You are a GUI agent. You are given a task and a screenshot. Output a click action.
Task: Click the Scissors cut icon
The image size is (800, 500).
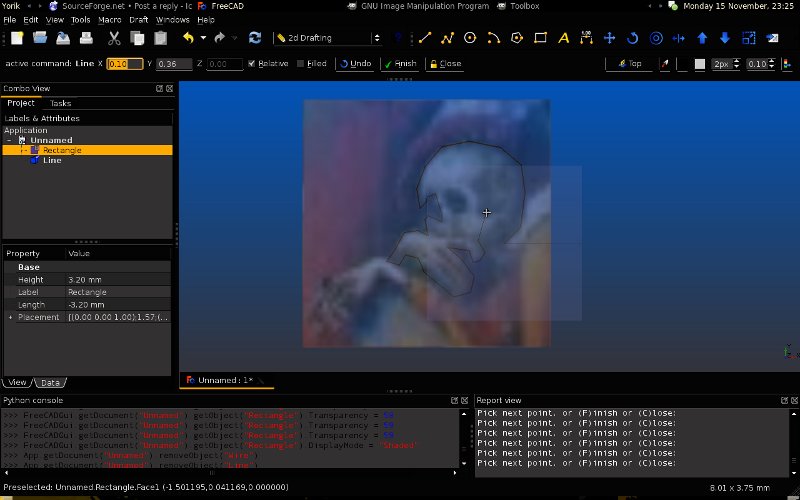[114, 39]
